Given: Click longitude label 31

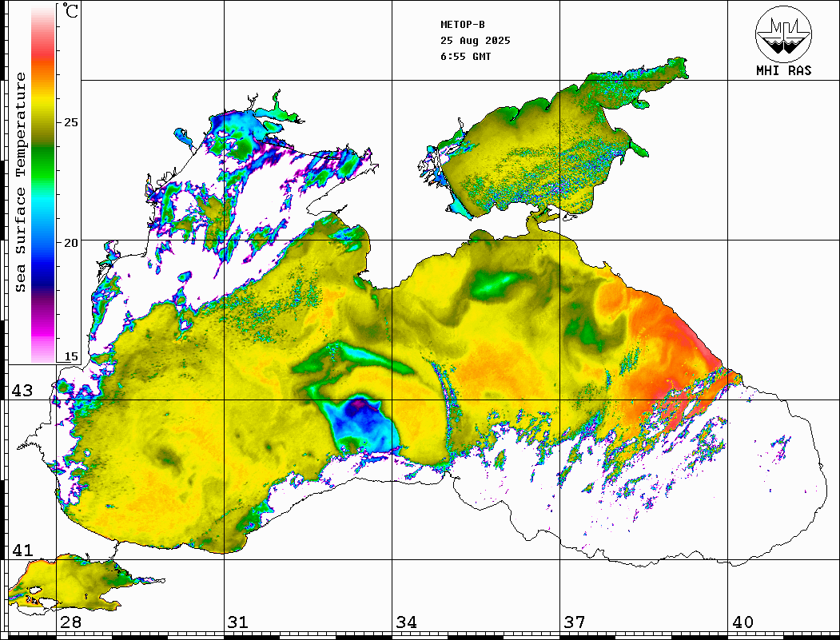Looking at the screenshot, I should click(x=238, y=622).
